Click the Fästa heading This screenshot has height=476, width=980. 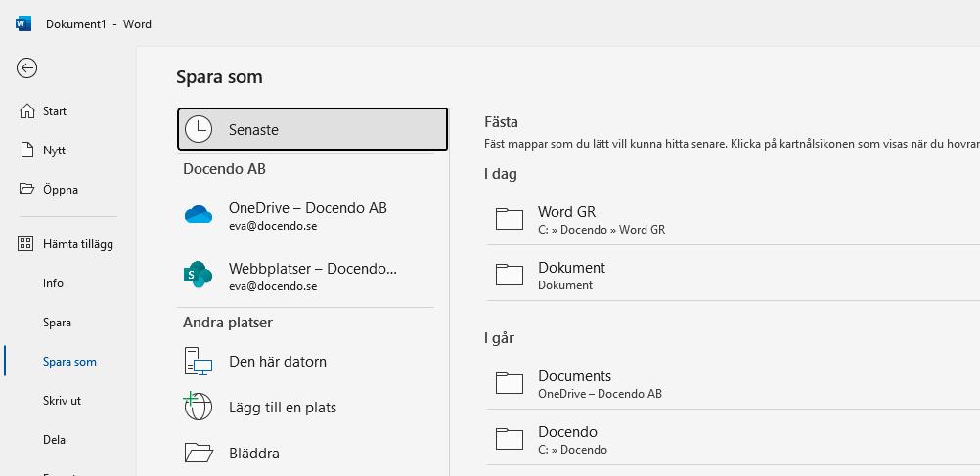[x=502, y=122]
